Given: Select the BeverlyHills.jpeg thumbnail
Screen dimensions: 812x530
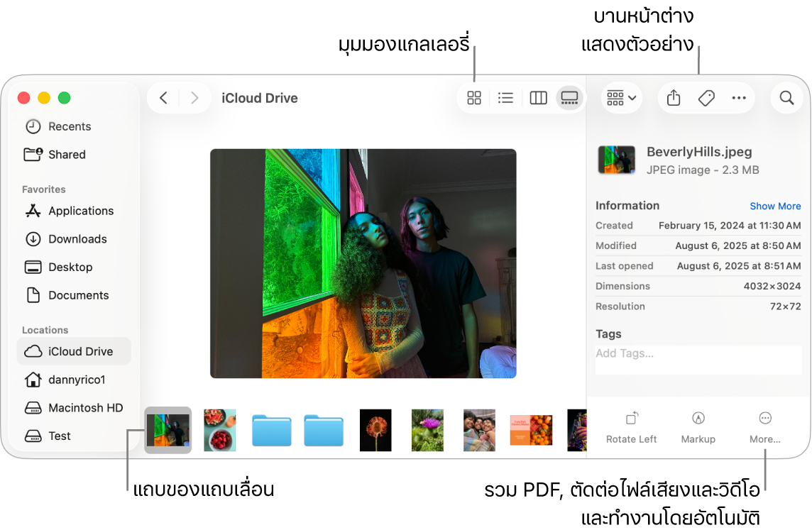Looking at the screenshot, I should [x=168, y=429].
